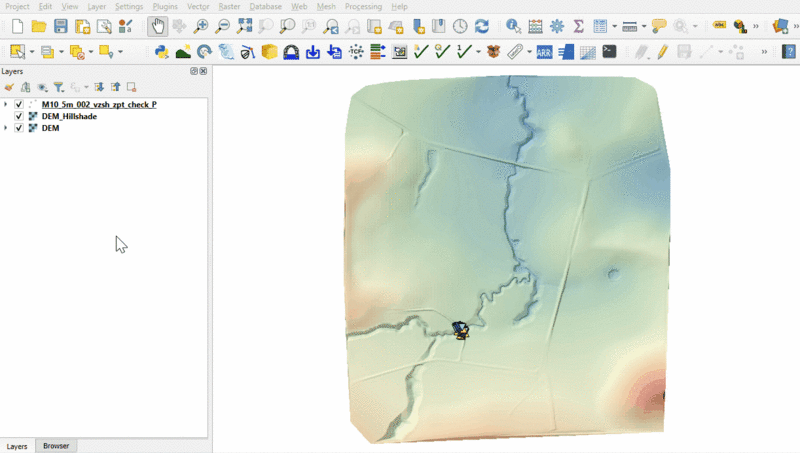Image resolution: width=800 pixels, height=453 pixels.
Task: Open the Raster menu
Action: tap(229, 7)
